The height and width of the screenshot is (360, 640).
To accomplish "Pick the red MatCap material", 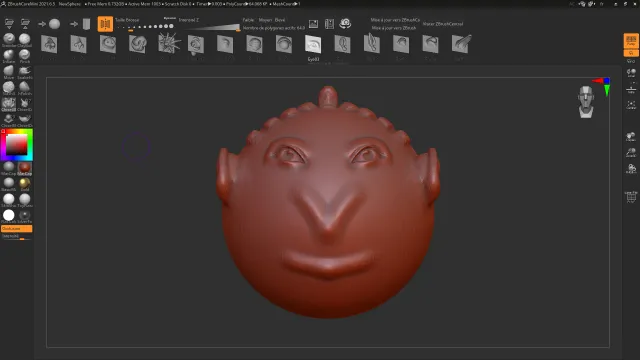I will 24,168.
